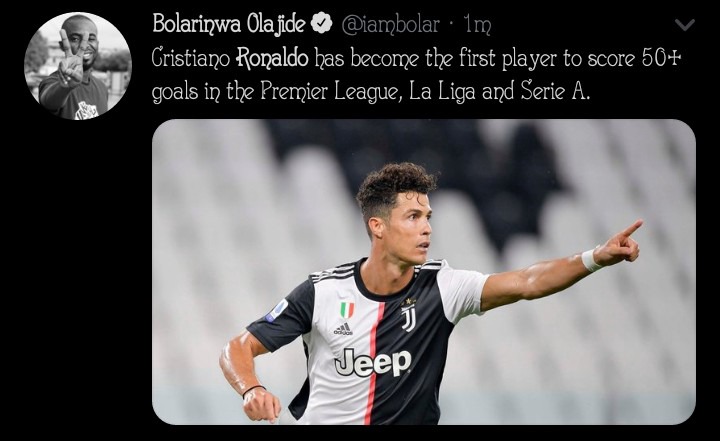Click the word Cristiano starting the tweet
The width and height of the screenshot is (720, 441).
point(191,58)
